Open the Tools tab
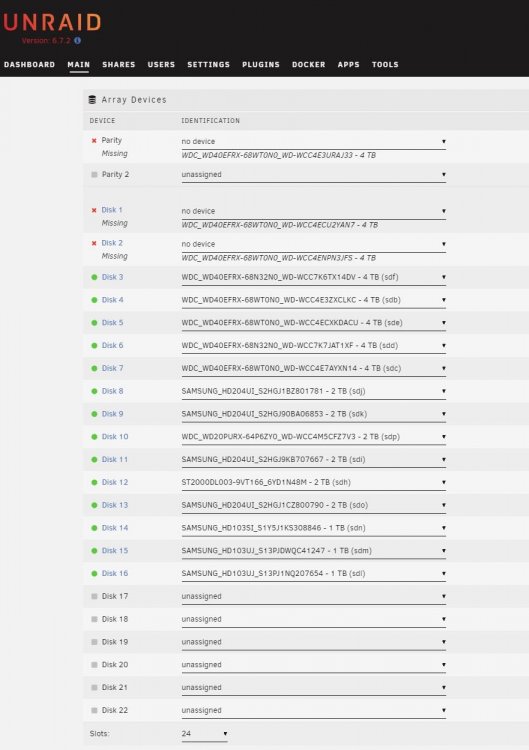Viewport: 529px width, 750px height. [385, 65]
